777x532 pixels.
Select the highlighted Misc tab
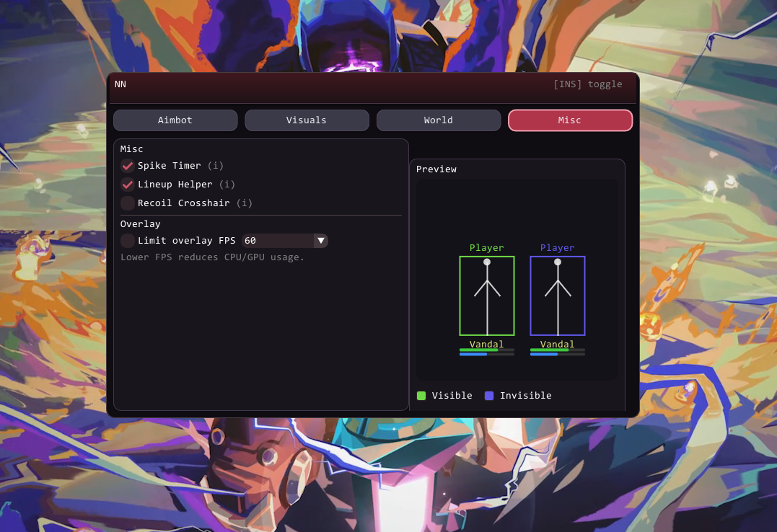pyautogui.click(x=570, y=120)
